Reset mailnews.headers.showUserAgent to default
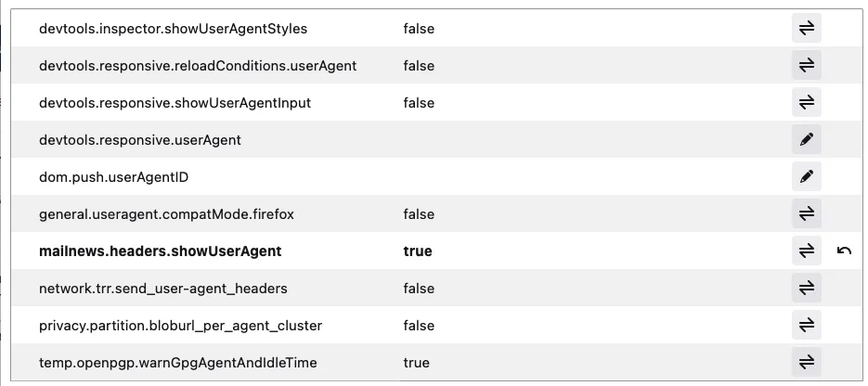Screen dimensions: 868x386 point(844,251)
